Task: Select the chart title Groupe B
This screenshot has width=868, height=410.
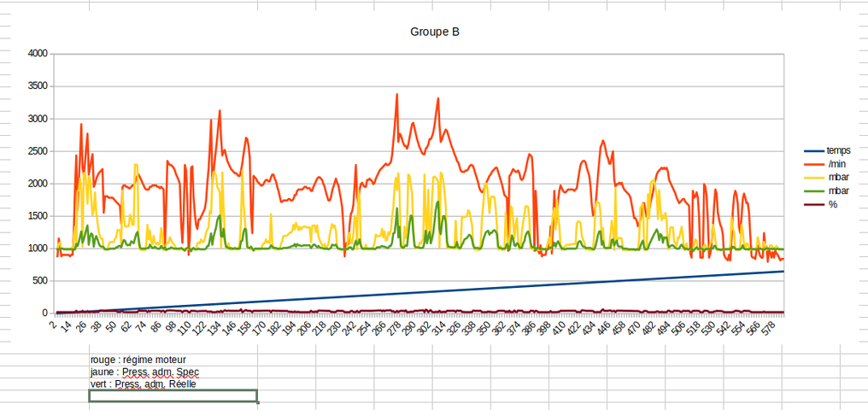Action: (x=435, y=32)
